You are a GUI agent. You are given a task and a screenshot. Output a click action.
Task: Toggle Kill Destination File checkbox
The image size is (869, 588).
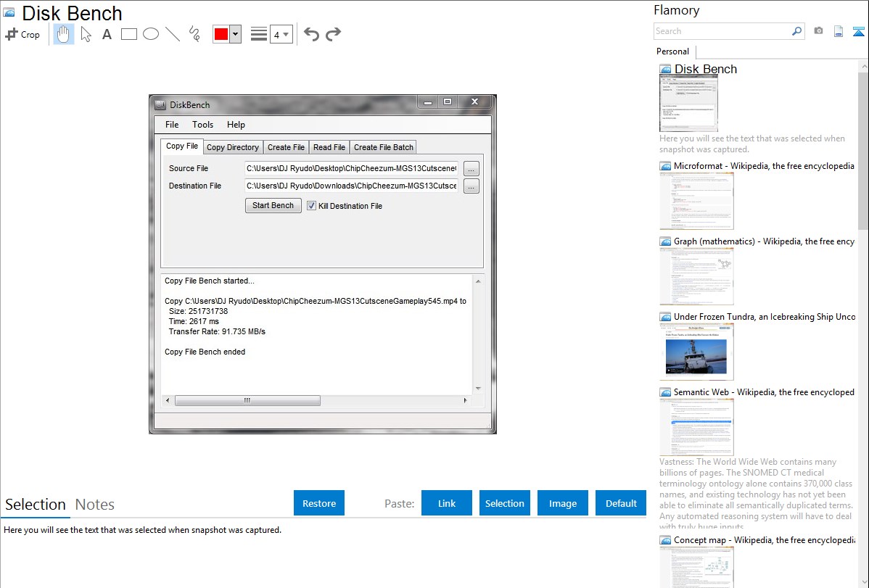click(311, 206)
